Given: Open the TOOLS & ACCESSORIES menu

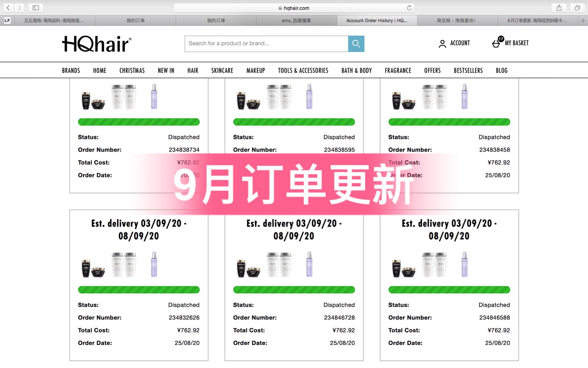Looking at the screenshot, I should point(303,71).
